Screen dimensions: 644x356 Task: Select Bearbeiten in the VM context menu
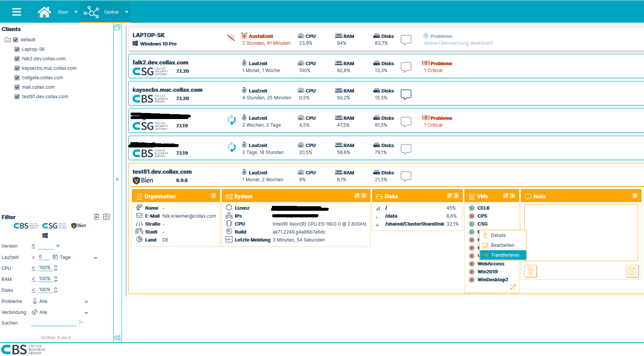pos(503,245)
